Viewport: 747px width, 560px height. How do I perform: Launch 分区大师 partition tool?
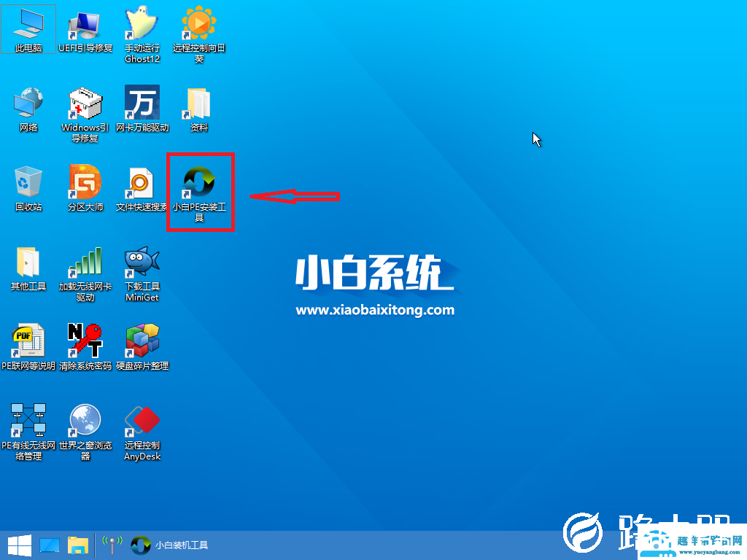tap(85, 187)
